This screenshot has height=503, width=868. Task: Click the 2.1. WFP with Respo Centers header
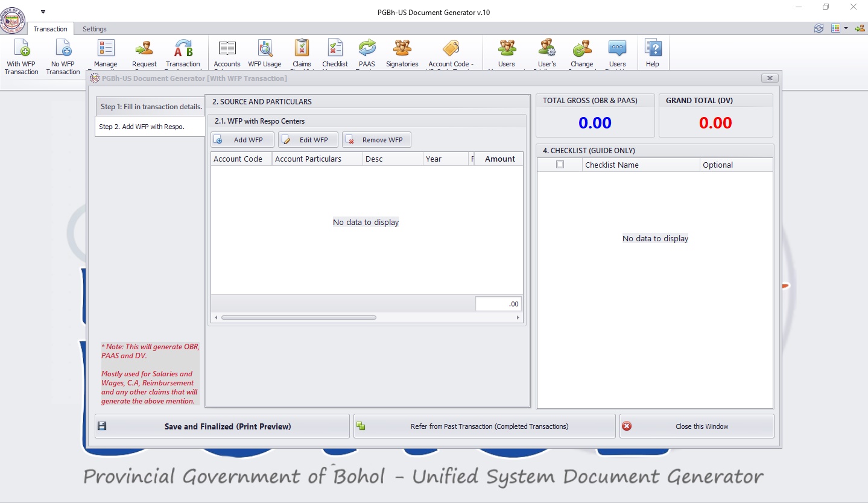pyautogui.click(x=367, y=121)
